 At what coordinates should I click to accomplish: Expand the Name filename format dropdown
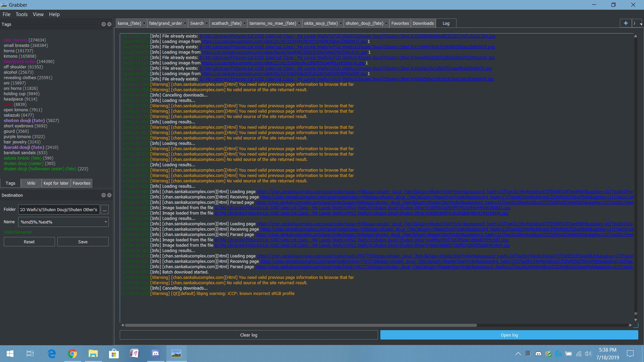click(x=106, y=222)
